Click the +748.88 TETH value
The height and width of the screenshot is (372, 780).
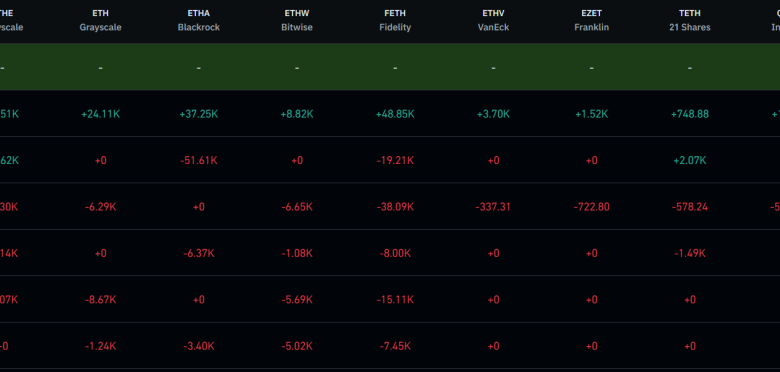[690, 114]
